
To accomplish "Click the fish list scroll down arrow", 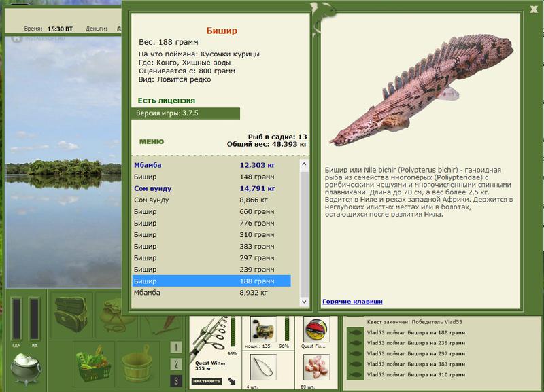I will tap(304, 302).
